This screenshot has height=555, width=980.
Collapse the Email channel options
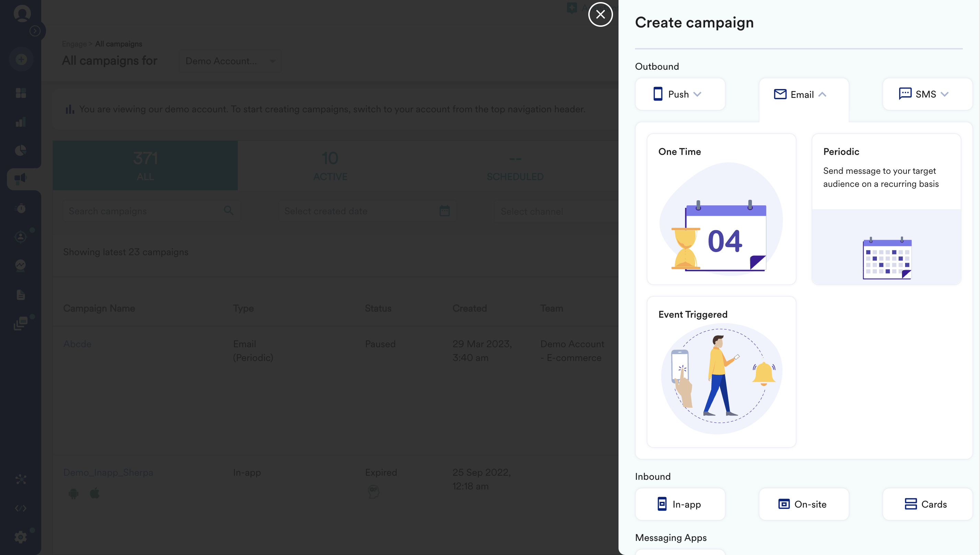coord(803,94)
